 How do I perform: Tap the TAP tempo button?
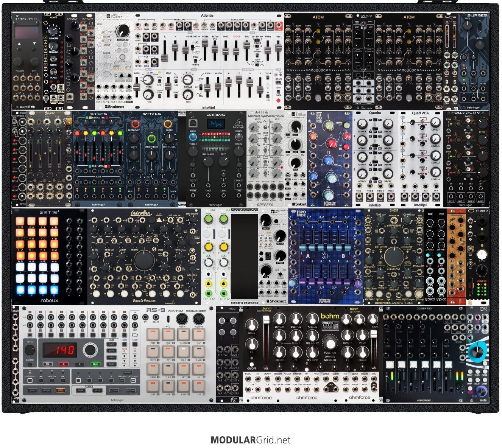tap(48, 364)
